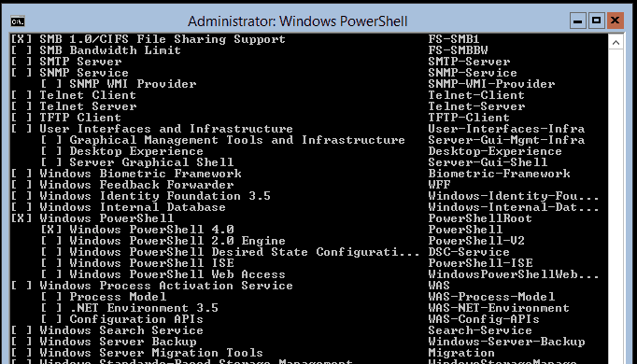This screenshot has width=637, height=364.
Task: Click the Windows PowerShell ISE bracket box
Action: coord(51,263)
